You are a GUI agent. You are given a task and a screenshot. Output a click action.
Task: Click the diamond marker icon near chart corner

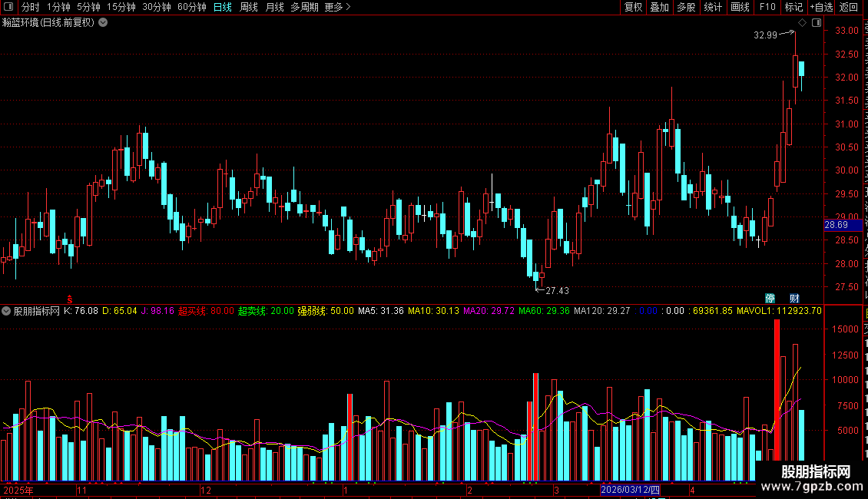pos(802,23)
